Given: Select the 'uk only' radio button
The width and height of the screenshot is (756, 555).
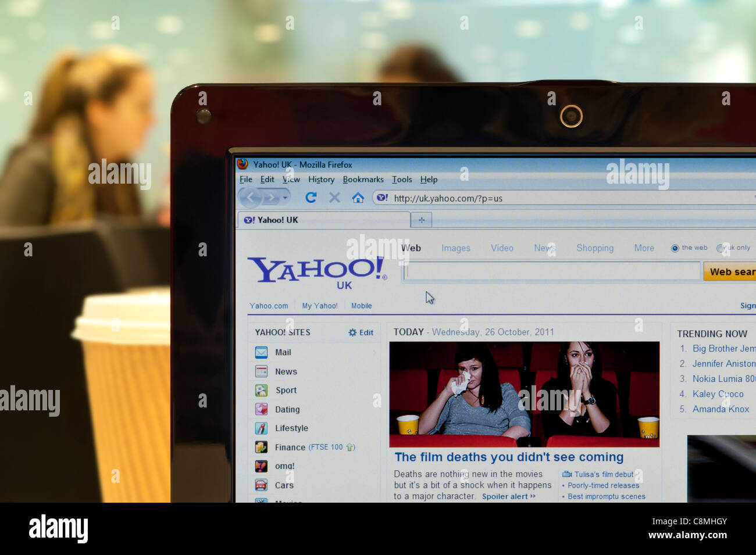Looking at the screenshot, I should tap(720, 248).
